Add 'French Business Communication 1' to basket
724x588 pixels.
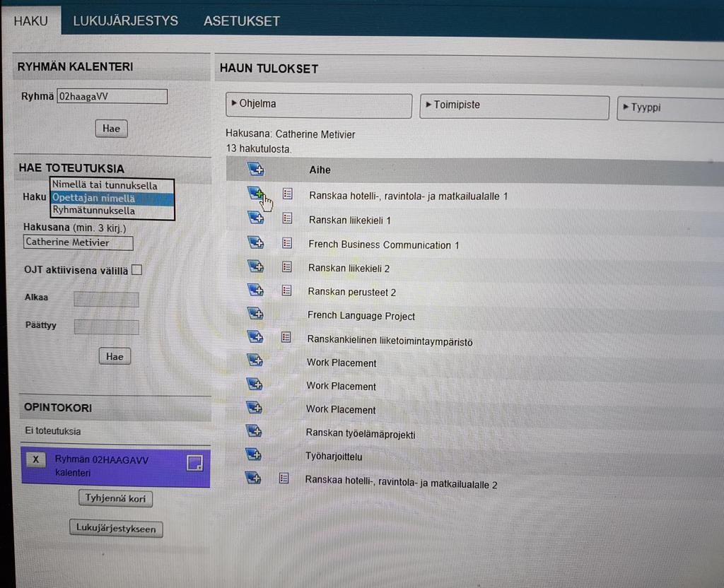click(x=255, y=242)
